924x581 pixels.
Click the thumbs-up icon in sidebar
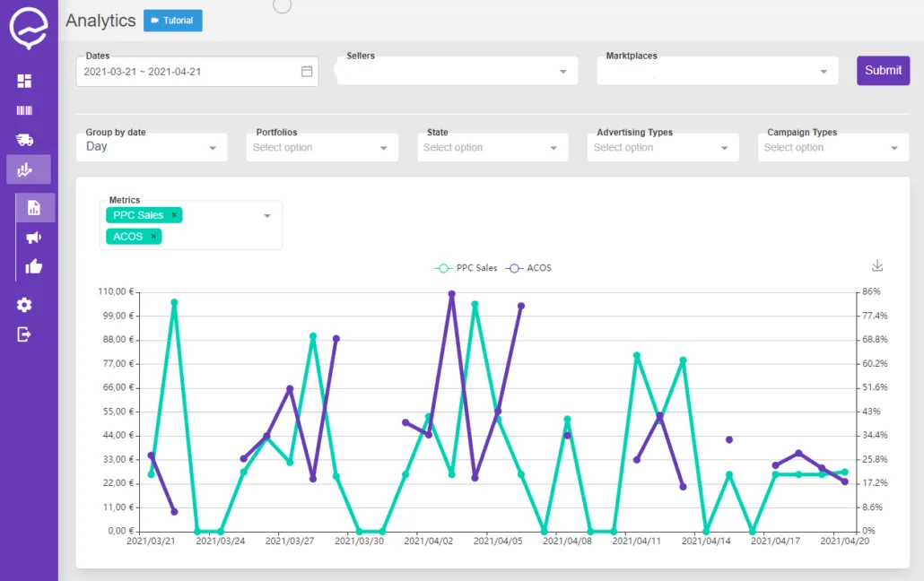point(33,267)
